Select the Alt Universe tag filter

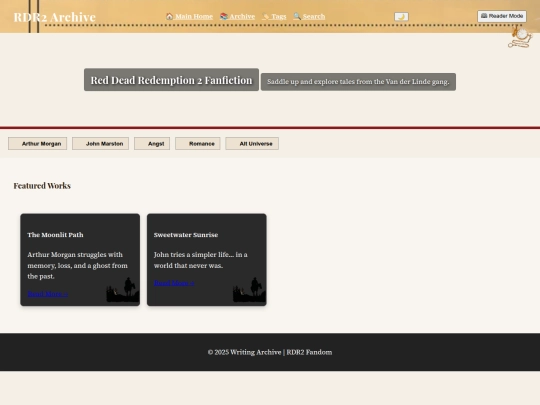pos(252,144)
